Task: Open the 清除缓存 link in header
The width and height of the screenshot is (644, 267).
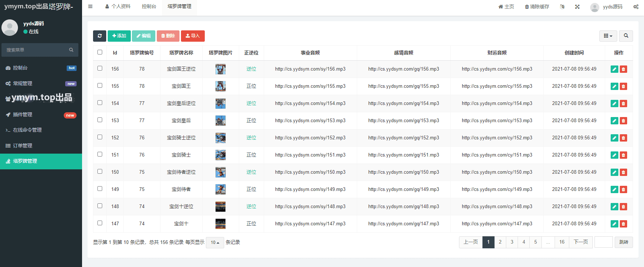Action: 537,7
